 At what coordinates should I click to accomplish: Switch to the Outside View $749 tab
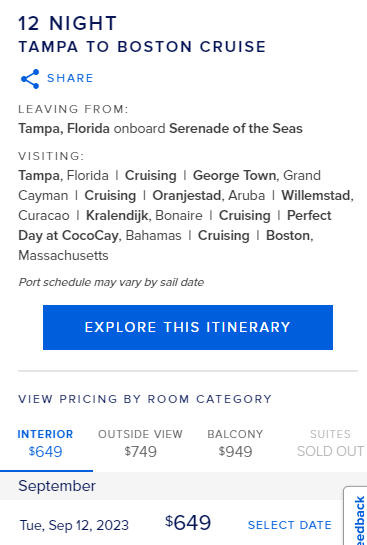140,444
